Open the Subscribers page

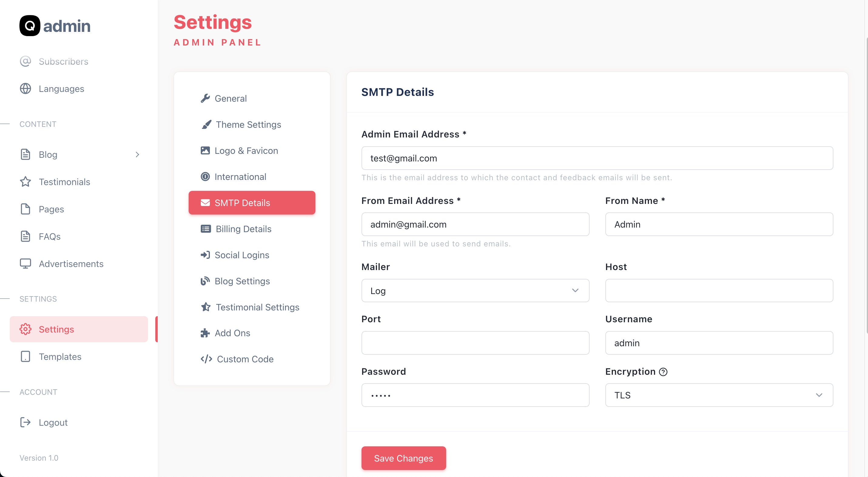coord(63,61)
